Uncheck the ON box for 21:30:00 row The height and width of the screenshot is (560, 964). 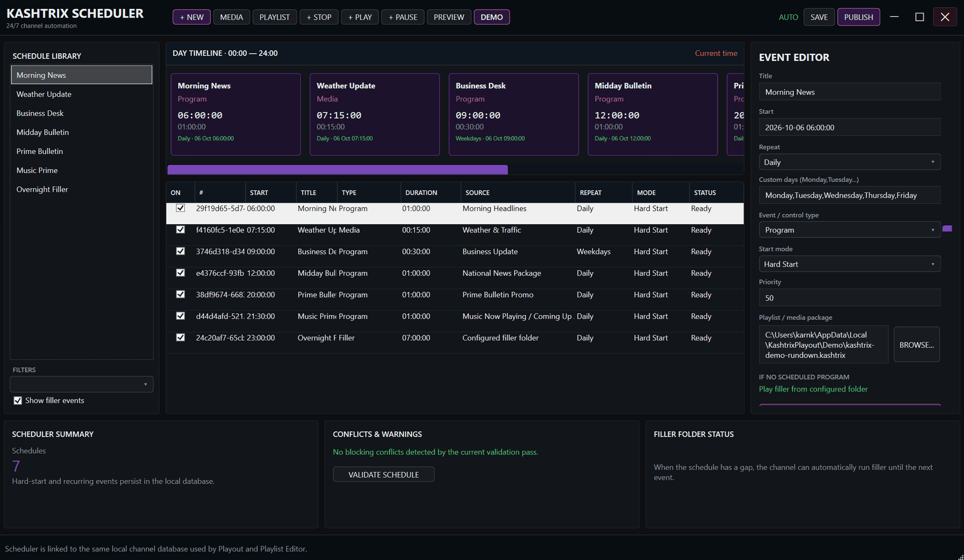180,316
